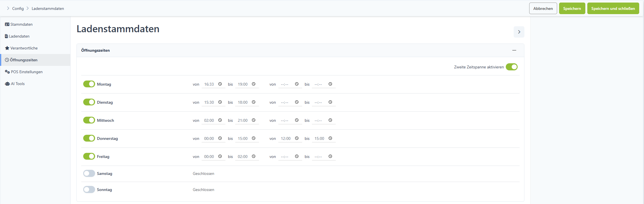This screenshot has width=644, height=204.
Task: Enable the Sonntag opening toggle
Action: [89, 189]
